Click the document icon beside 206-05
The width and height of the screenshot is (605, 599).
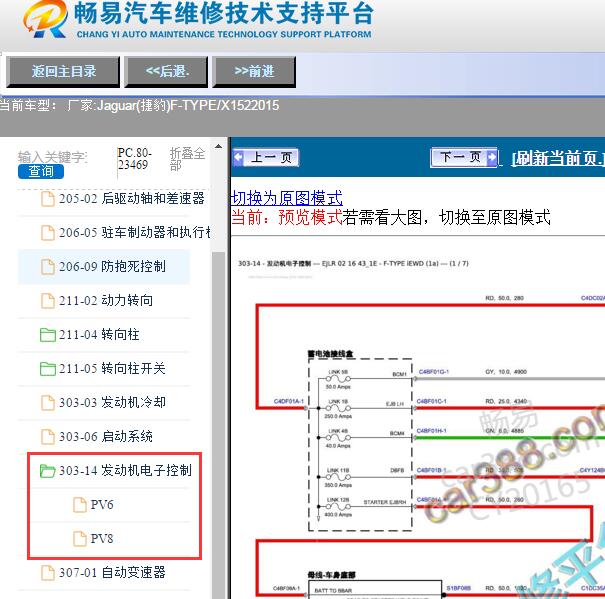(48, 233)
